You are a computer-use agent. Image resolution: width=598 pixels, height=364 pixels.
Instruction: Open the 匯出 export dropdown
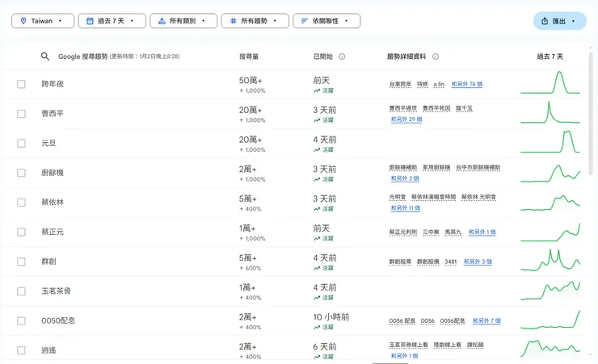[559, 21]
